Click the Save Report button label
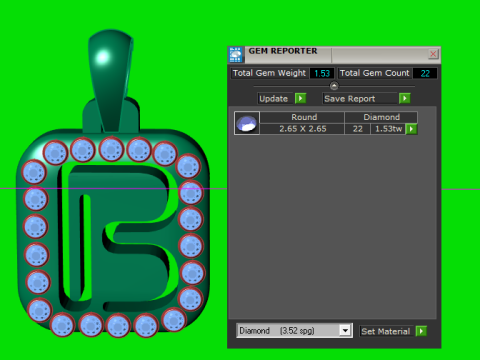The image size is (480, 360). click(360, 99)
